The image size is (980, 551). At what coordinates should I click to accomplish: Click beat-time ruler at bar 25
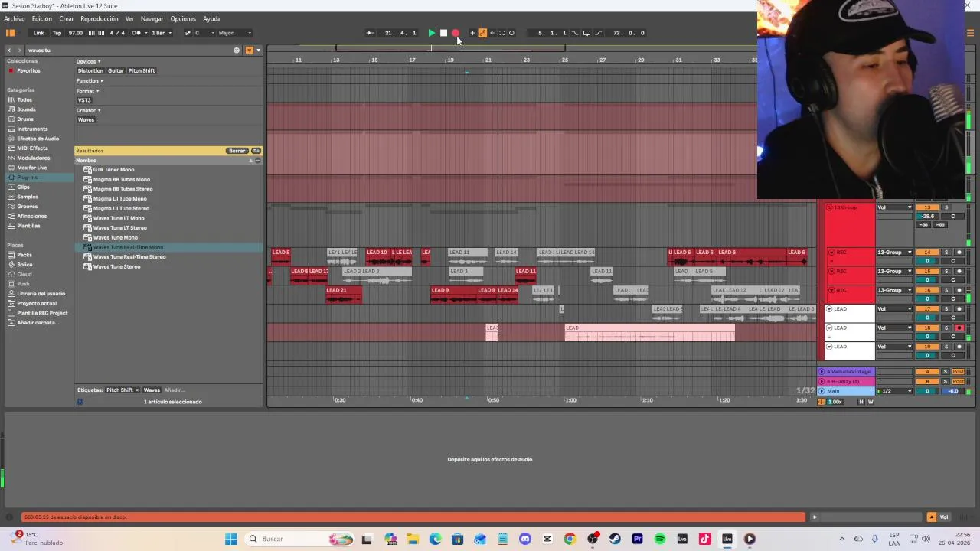coord(565,60)
